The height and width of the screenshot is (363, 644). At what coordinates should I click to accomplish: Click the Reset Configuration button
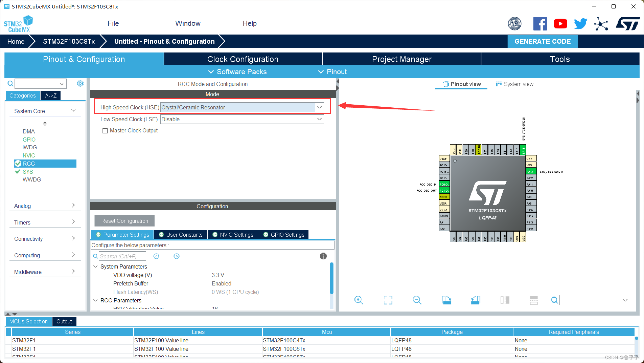(x=124, y=221)
